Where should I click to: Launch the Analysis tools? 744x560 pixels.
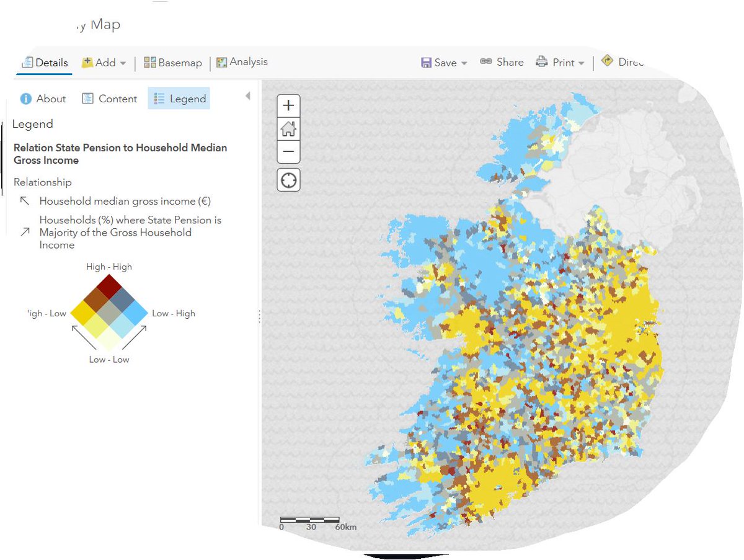point(242,62)
